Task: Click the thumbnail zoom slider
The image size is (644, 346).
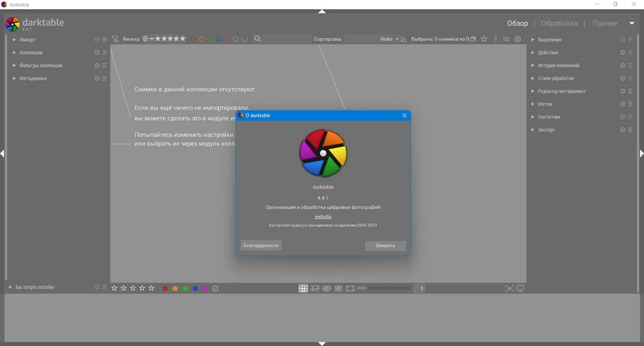Action: coord(384,289)
